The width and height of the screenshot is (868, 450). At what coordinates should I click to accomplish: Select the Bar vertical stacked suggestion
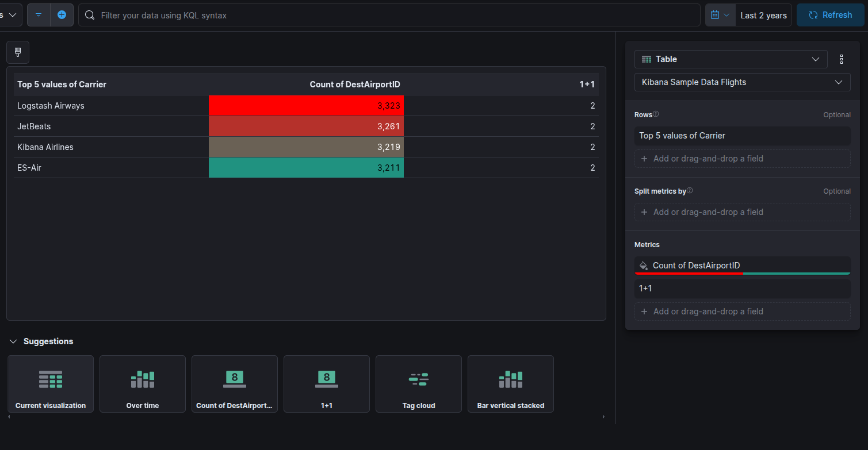(511, 384)
